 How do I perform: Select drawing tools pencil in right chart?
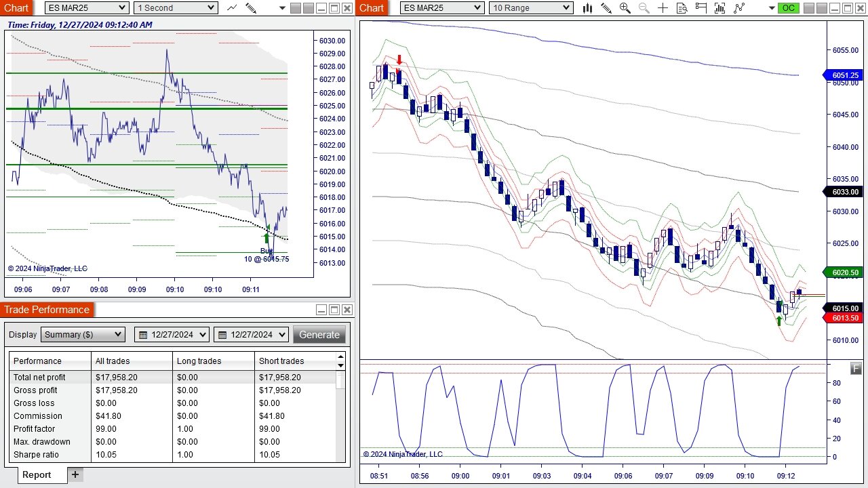tap(606, 8)
